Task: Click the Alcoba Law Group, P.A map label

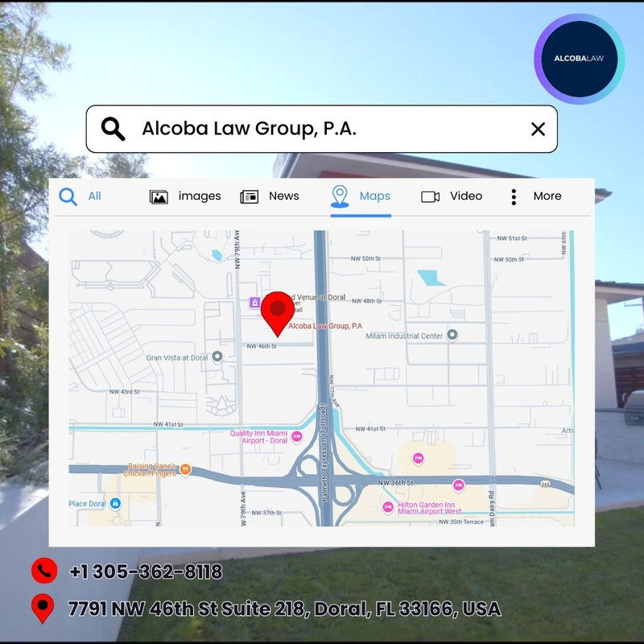Action: pyautogui.click(x=325, y=326)
